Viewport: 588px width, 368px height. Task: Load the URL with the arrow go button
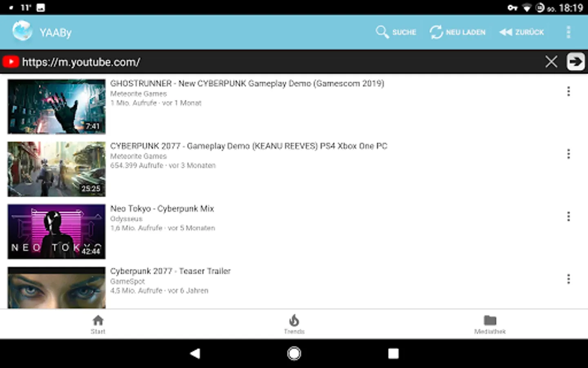coord(575,62)
